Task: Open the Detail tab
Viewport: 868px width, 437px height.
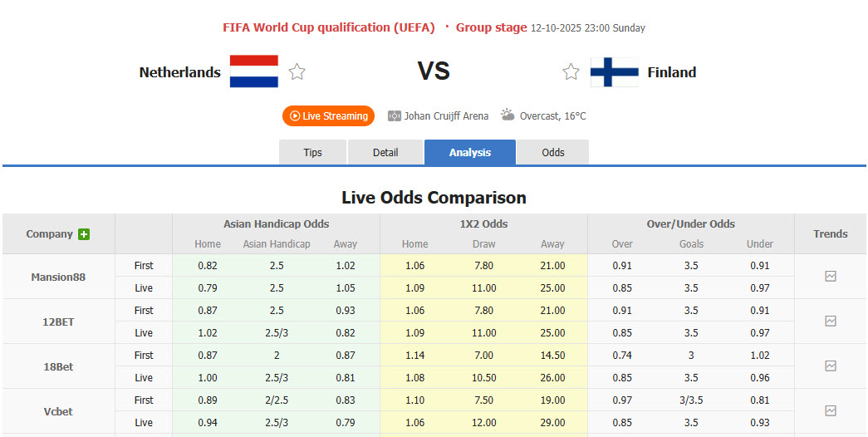Action: click(385, 153)
